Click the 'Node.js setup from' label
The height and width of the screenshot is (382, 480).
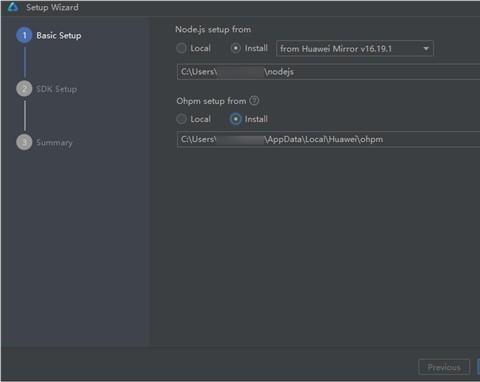coord(213,29)
